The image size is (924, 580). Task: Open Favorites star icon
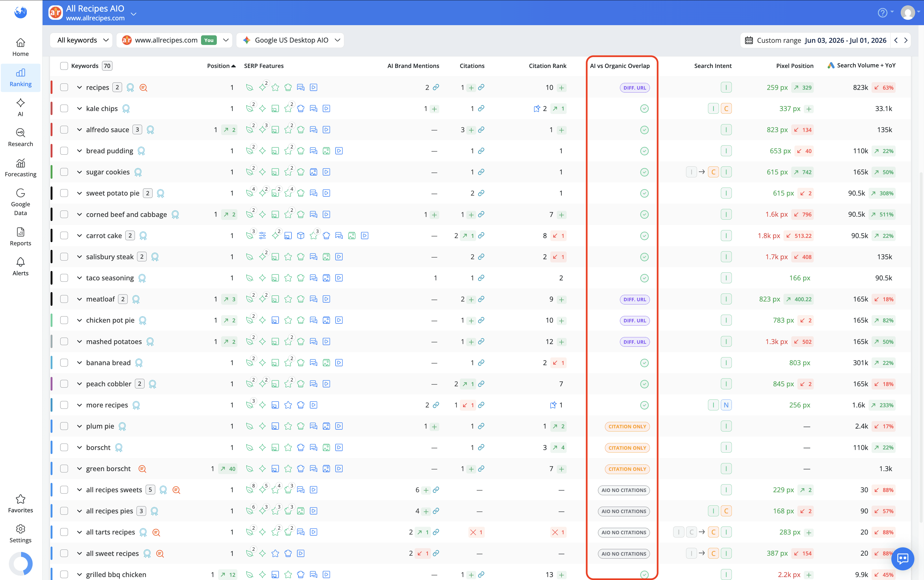(x=20, y=499)
